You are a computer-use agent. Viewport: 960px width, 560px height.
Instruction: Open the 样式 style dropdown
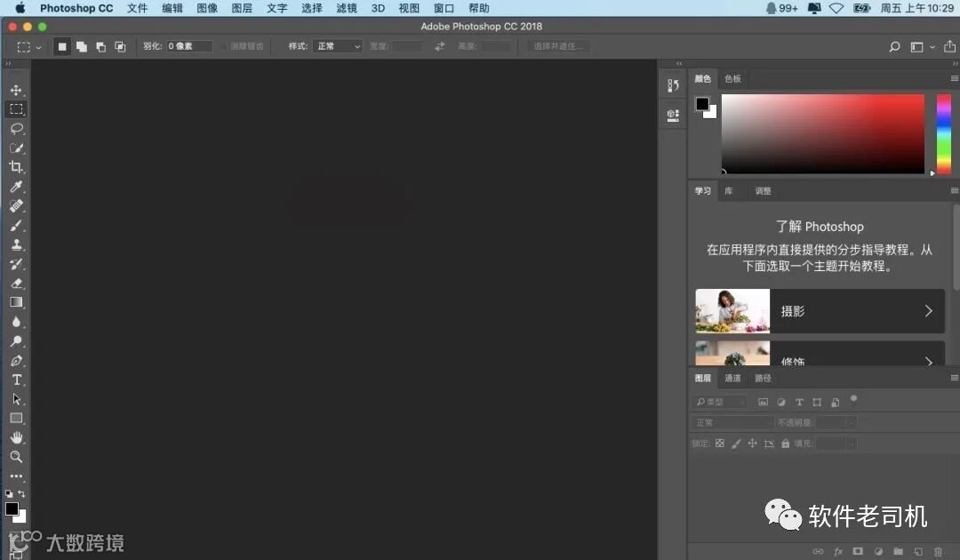338,46
